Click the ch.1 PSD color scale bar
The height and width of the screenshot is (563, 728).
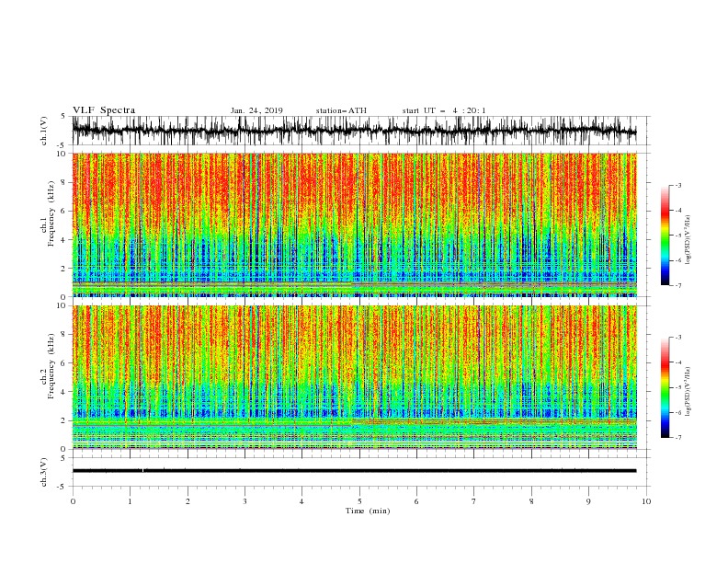pyautogui.click(x=665, y=236)
